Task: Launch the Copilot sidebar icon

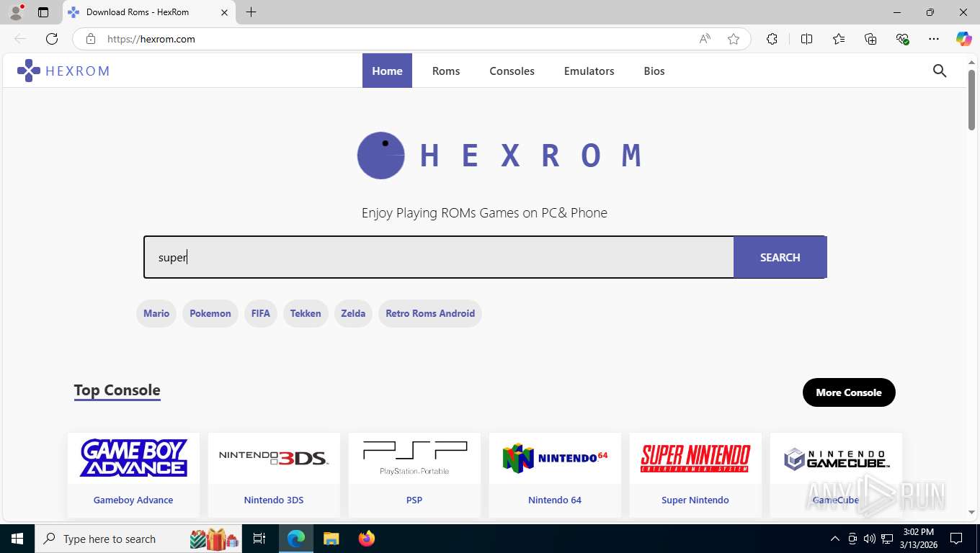Action: point(963,39)
